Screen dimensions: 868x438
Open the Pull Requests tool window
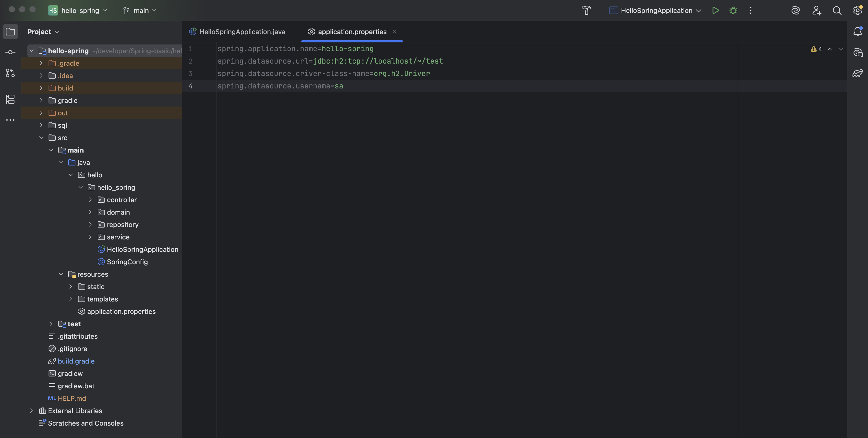(10, 73)
